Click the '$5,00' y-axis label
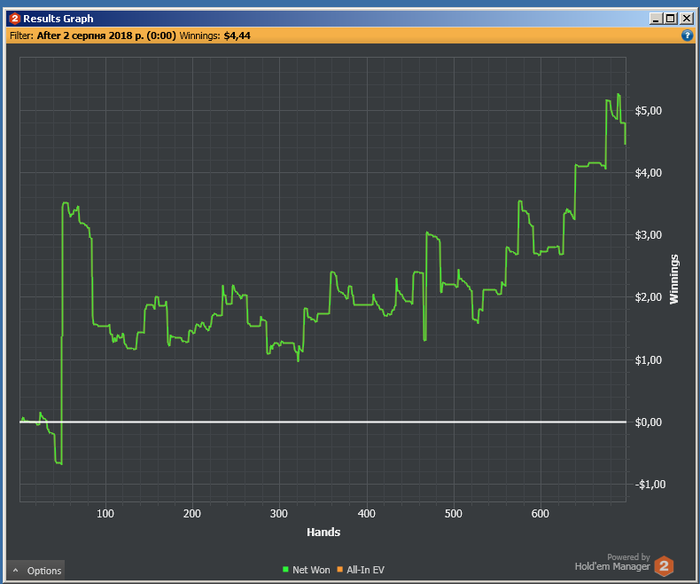This screenshot has width=700, height=584. pyautogui.click(x=648, y=111)
